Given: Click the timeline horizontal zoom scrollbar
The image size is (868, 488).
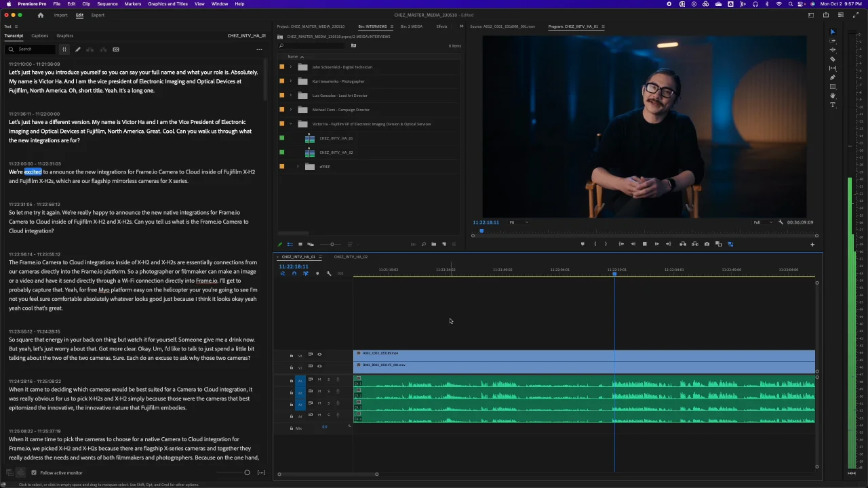Looking at the screenshot, I should coord(328,474).
